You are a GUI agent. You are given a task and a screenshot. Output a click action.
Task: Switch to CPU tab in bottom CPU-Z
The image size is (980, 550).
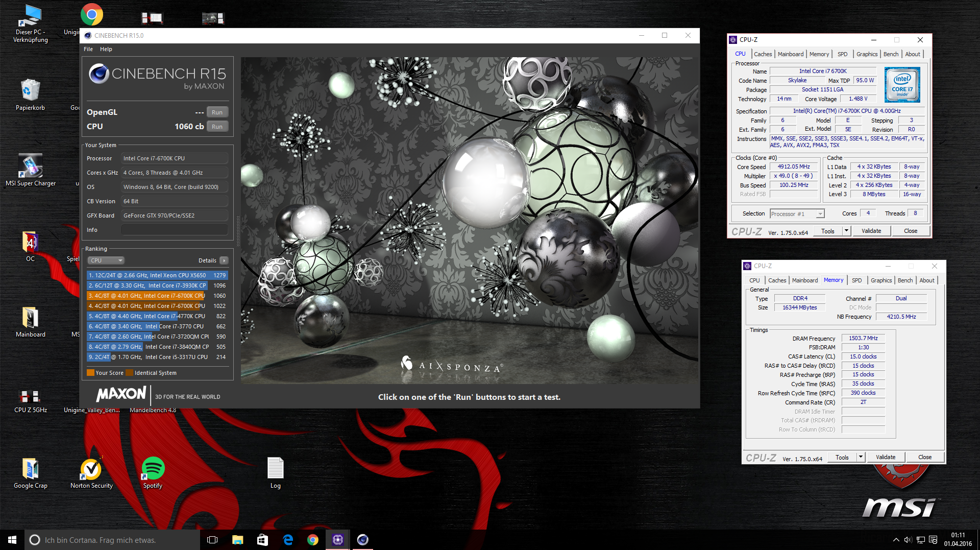pyautogui.click(x=754, y=280)
